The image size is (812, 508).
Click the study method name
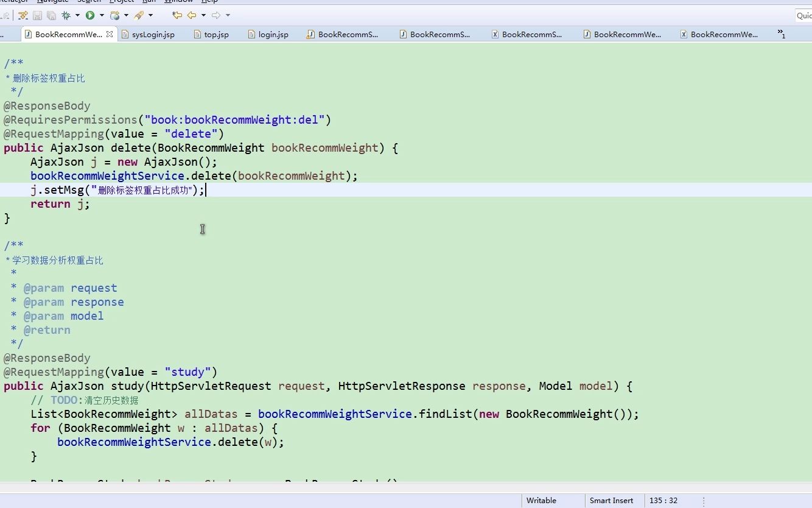[x=127, y=386]
